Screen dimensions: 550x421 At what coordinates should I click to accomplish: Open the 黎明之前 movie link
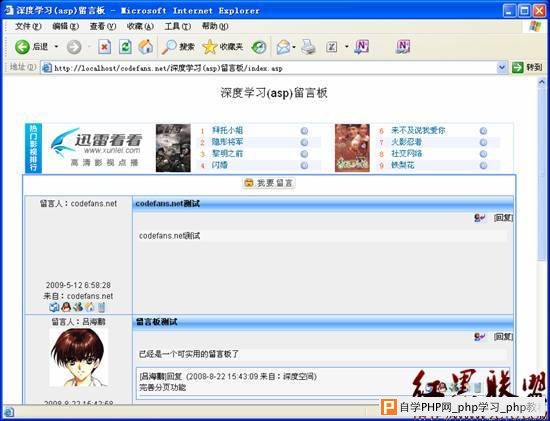[x=227, y=154]
